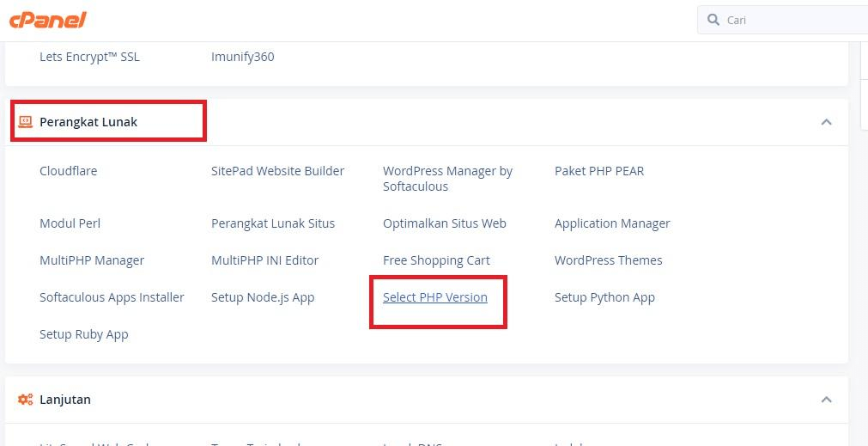868x446 pixels.
Task: Click the cPanel logo
Action: 48,19
